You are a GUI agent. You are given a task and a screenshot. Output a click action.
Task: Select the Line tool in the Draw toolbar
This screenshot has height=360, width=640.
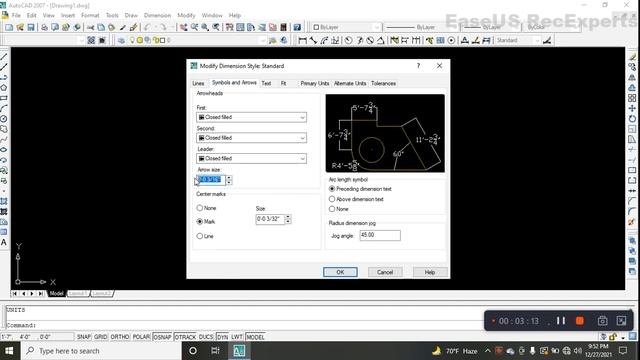pos(4,57)
